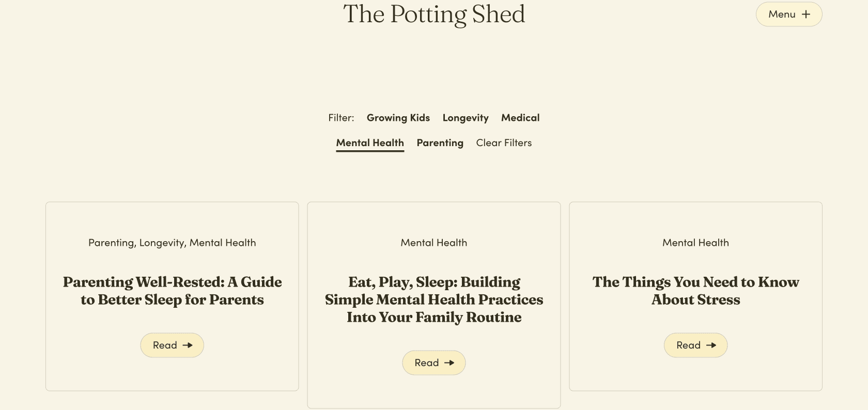Screen dimensions: 868x410
Task: Click the Clear Filters link
Action: tap(504, 143)
